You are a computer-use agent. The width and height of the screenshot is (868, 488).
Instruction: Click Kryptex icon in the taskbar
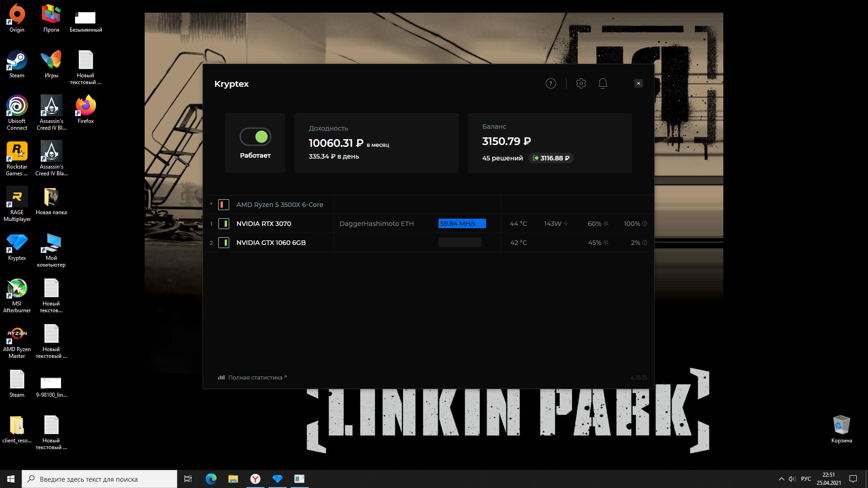coord(277,479)
